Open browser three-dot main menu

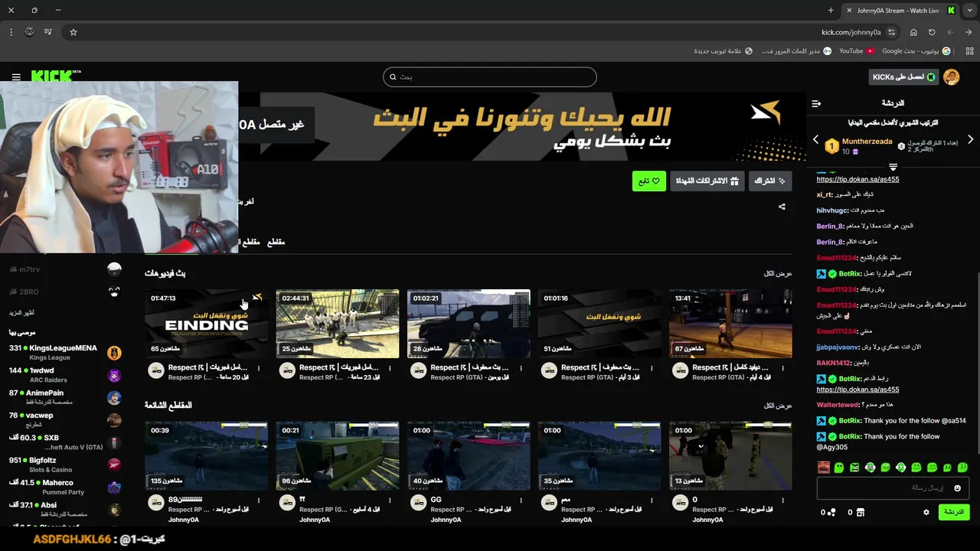pyautogui.click(x=11, y=32)
